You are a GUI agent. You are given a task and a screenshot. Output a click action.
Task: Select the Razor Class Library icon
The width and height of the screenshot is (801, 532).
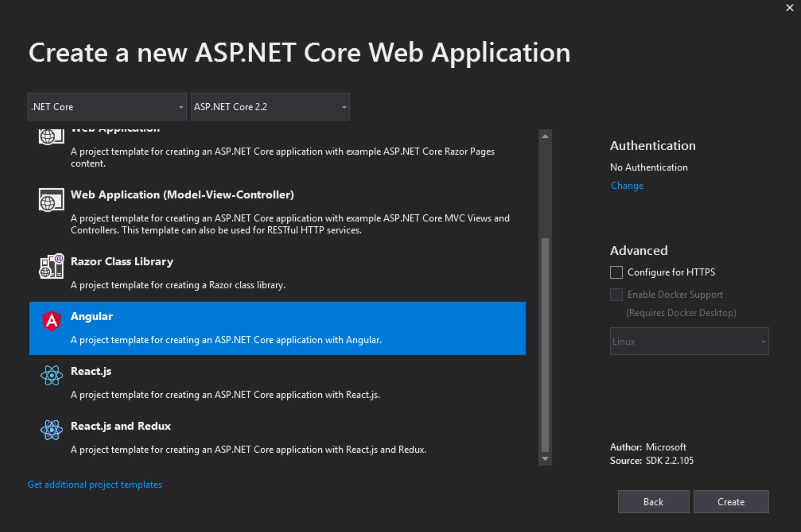[x=52, y=266]
